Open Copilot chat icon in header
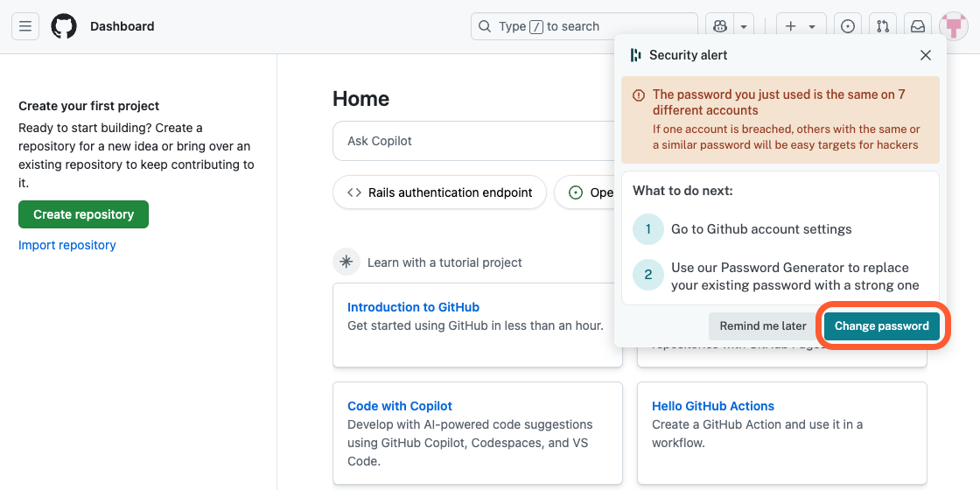 720,26
